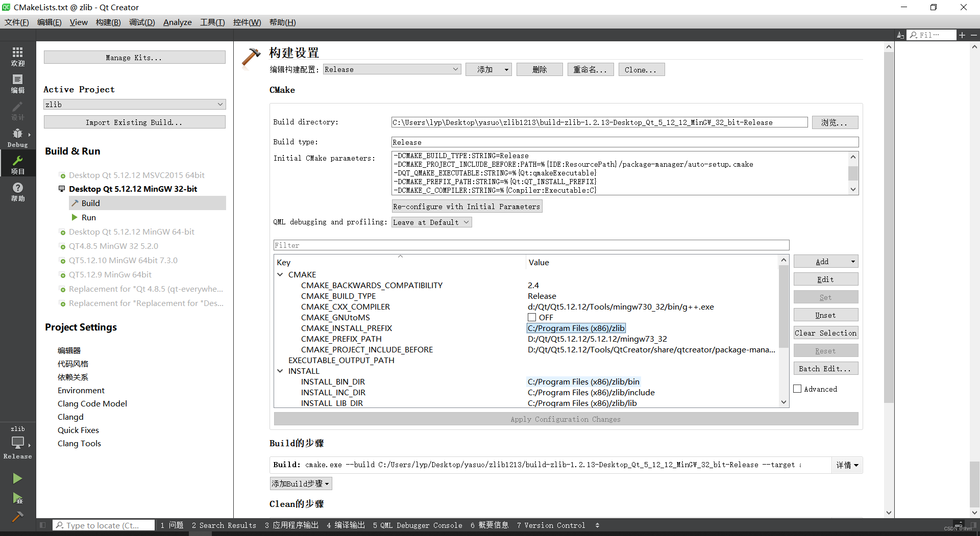980x536 pixels.
Task: Open the Projects (项目) mode
Action: pos(17,165)
